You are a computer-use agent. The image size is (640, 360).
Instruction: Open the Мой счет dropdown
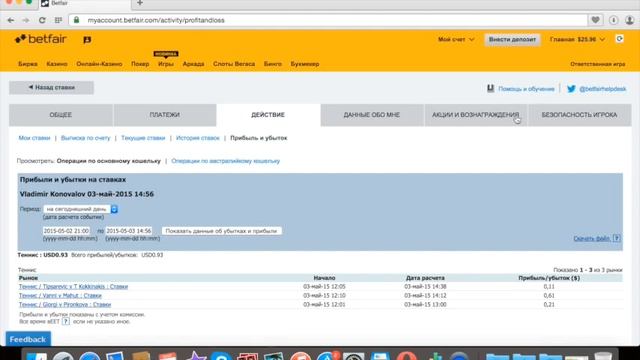point(456,40)
